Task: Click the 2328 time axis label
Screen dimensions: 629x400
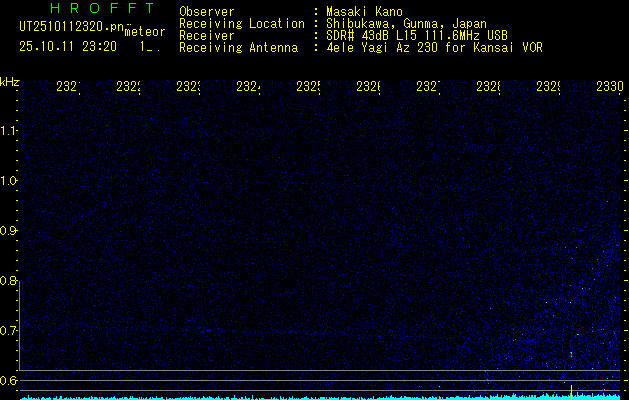Action: point(488,87)
